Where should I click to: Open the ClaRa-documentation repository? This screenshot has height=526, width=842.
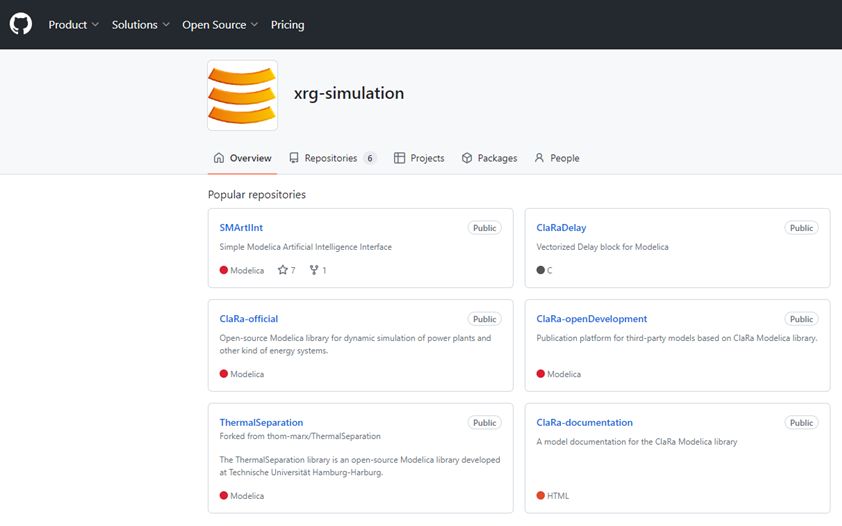(584, 422)
